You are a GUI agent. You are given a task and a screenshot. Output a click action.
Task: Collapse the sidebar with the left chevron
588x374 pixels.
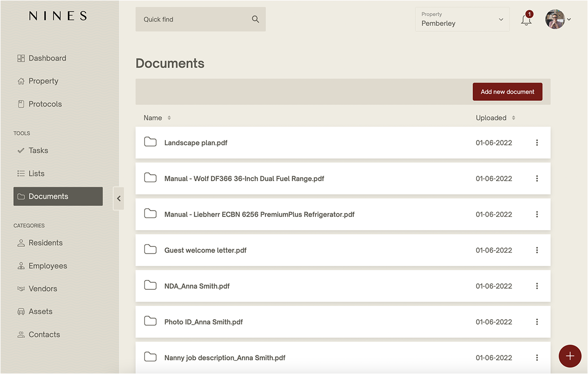point(119,198)
